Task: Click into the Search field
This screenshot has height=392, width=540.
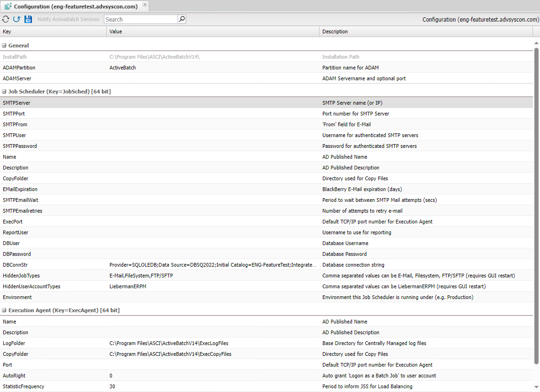Action: (141, 19)
